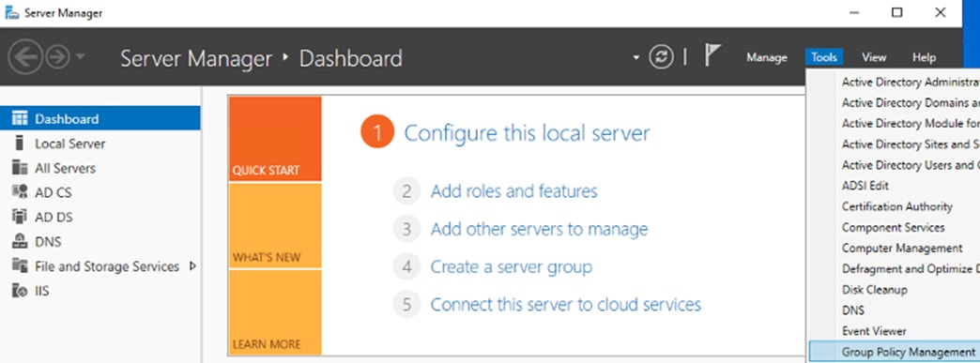
Task: Open Component Services from Tools menu
Action: [x=894, y=227]
